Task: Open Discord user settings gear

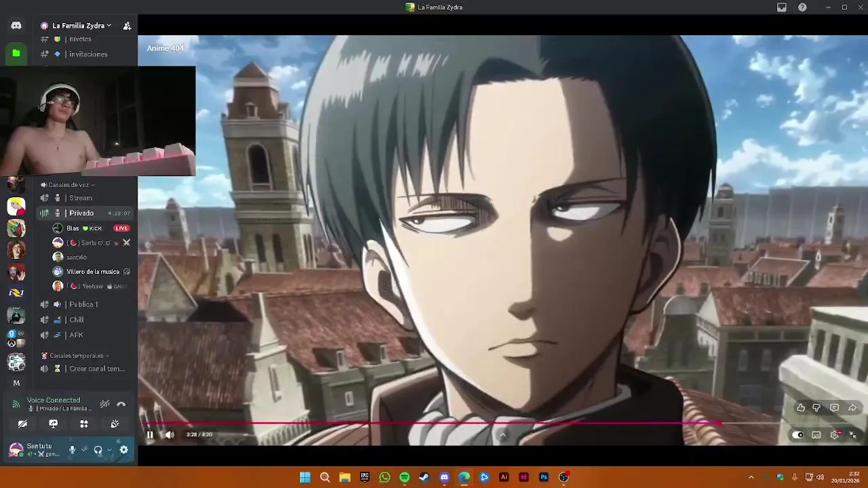Action: (124, 449)
